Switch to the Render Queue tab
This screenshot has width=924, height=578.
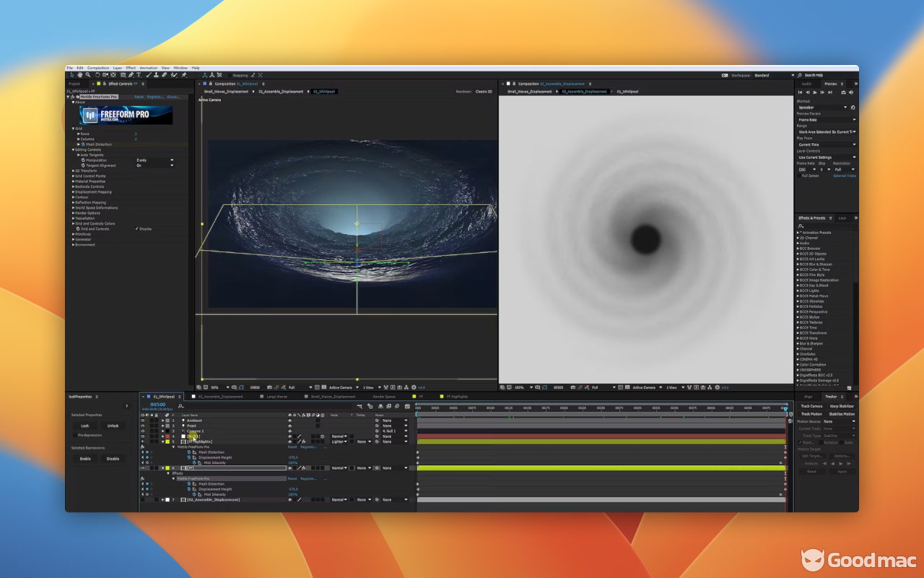click(x=383, y=397)
